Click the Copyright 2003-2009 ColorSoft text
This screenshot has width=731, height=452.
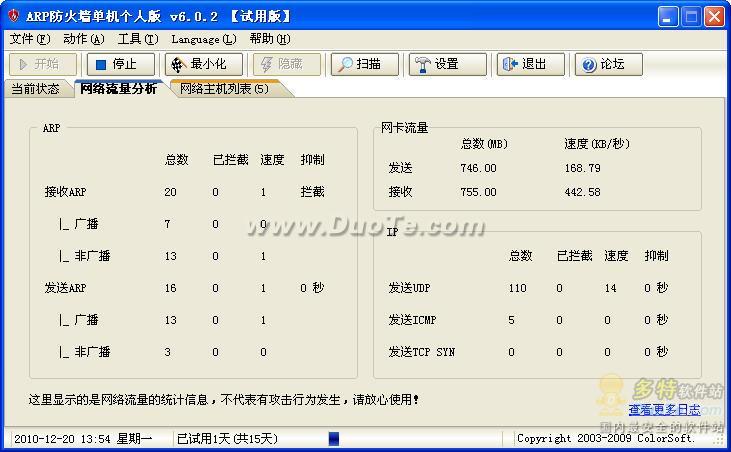click(606, 438)
